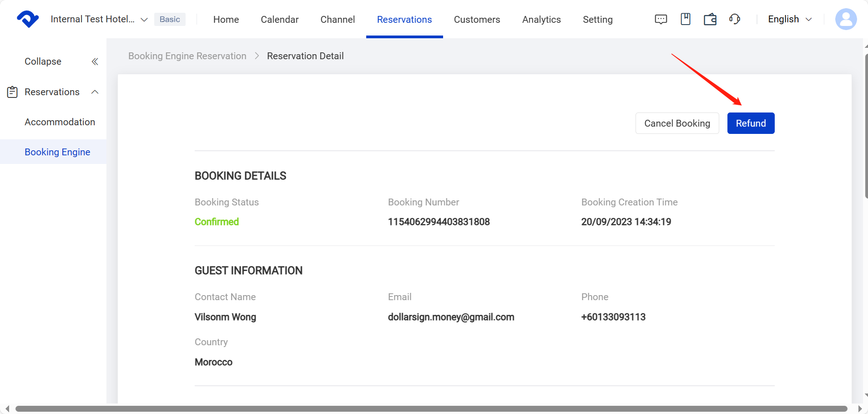
Task: Click the app logo in the header
Action: pos(28,19)
